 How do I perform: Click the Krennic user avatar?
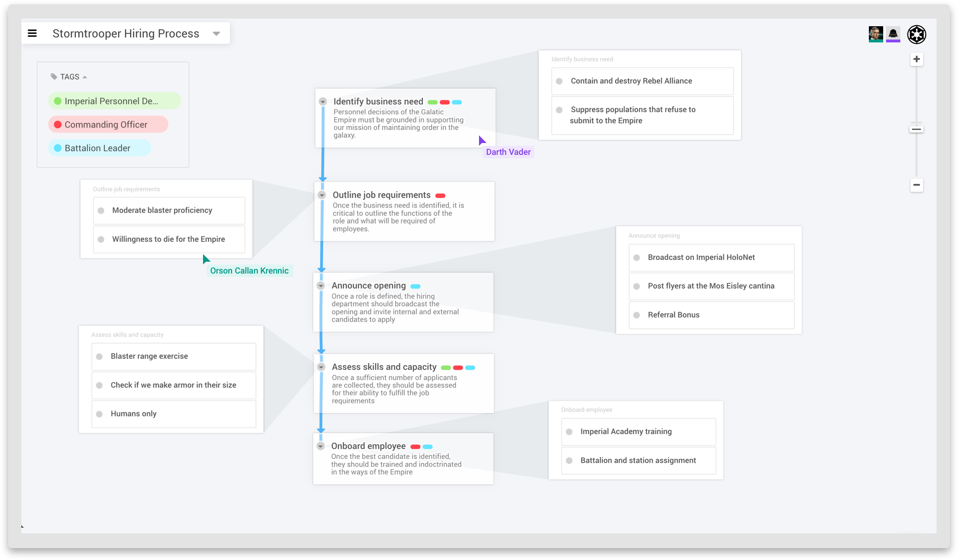tap(876, 34)
